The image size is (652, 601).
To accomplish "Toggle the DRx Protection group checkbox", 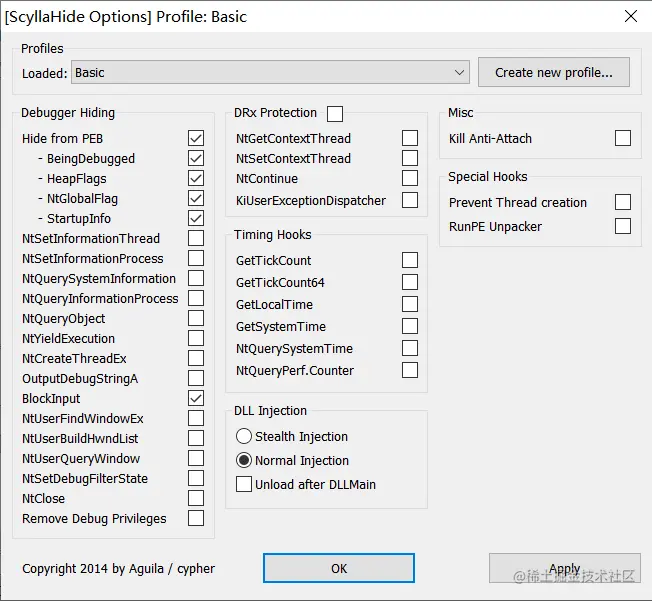I will click(x=335, y=114).
